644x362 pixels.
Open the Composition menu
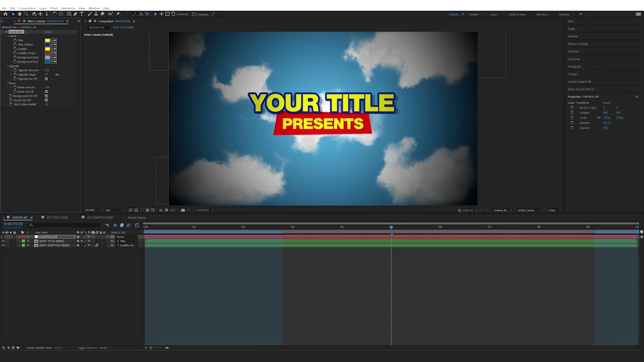point(27,9)
